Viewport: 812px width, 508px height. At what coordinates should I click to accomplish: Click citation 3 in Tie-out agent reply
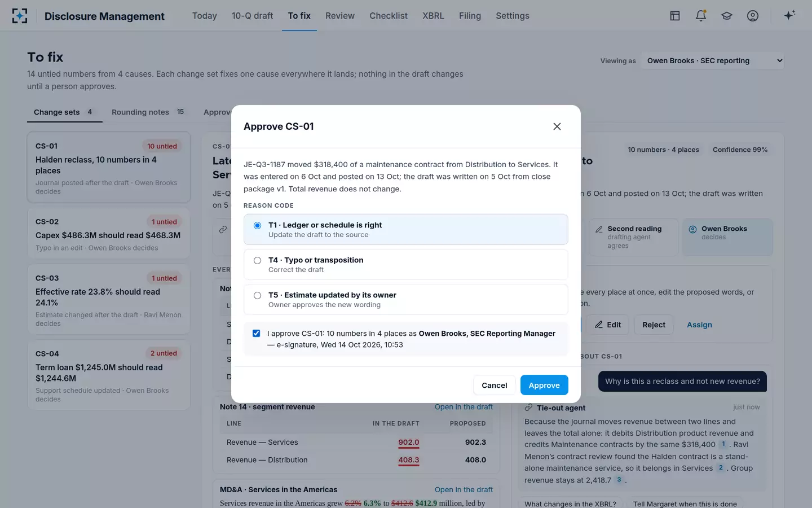619,480
